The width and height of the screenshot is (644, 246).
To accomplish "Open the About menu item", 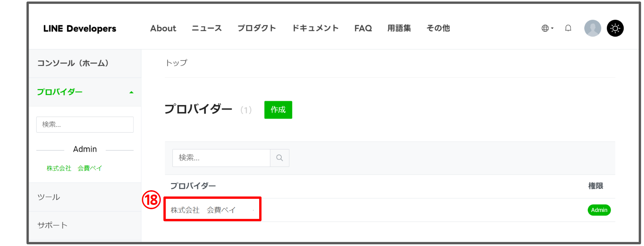I will coord(163,28).
